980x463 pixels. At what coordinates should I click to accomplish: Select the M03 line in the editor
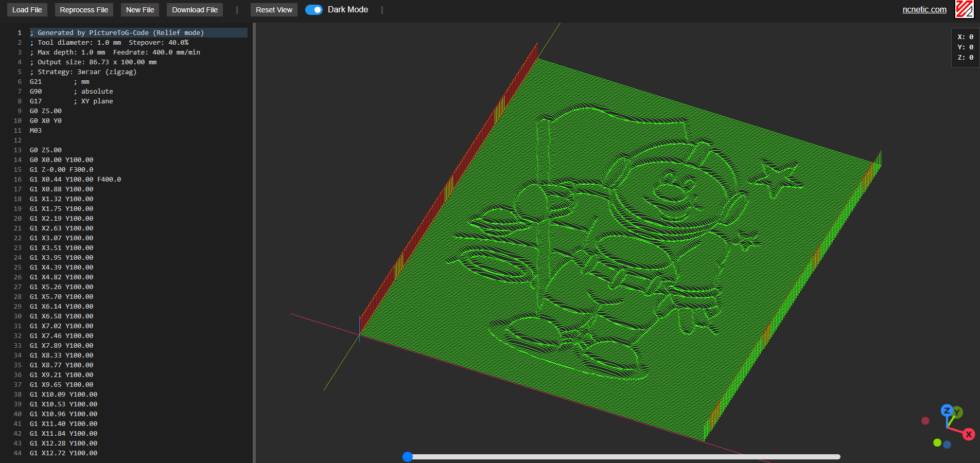pyautogui.click(x=36, y=131)
